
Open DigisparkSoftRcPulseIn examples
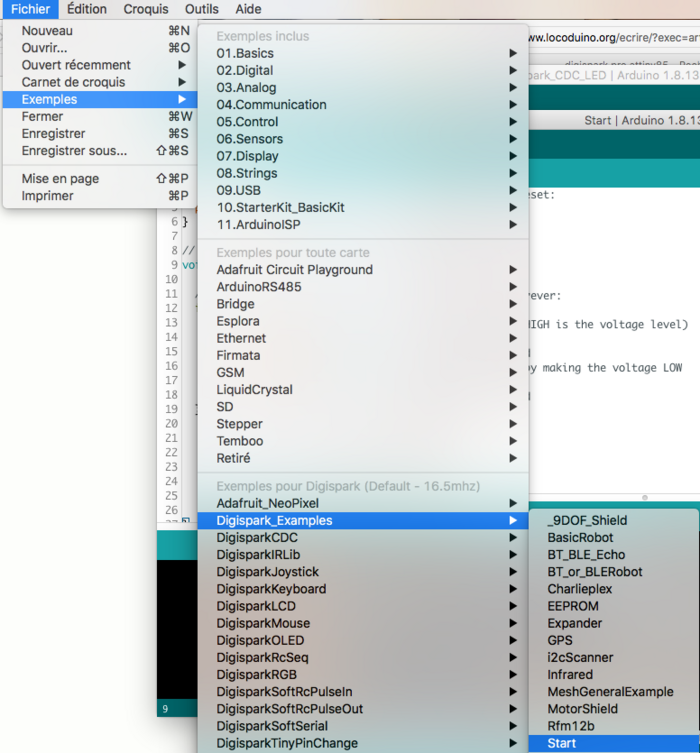coord(363,692)
